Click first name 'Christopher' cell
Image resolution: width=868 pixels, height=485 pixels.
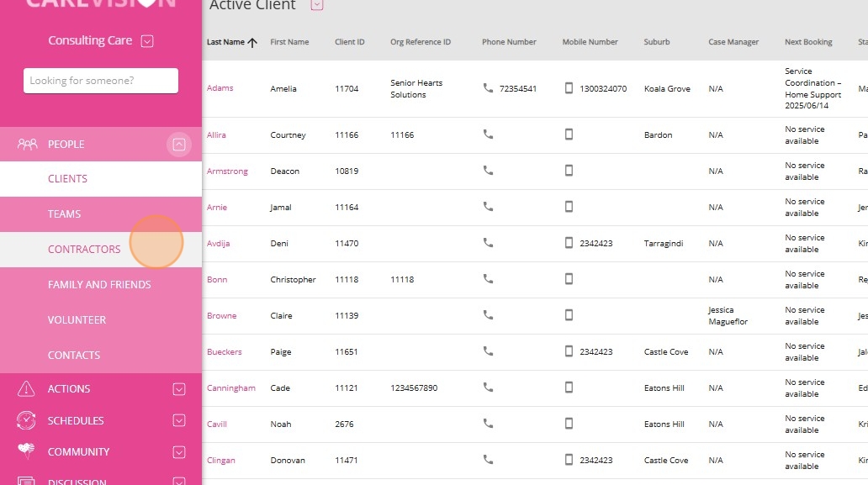click(x=293, y=280)
